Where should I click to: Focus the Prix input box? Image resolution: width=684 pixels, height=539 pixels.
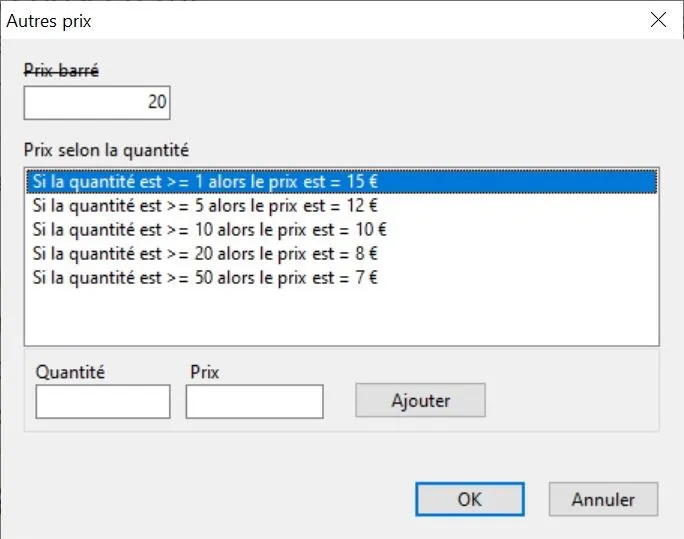pos(254,402)
